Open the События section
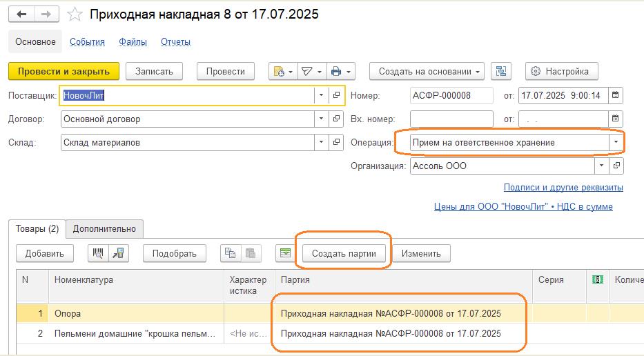 (87, 41)
